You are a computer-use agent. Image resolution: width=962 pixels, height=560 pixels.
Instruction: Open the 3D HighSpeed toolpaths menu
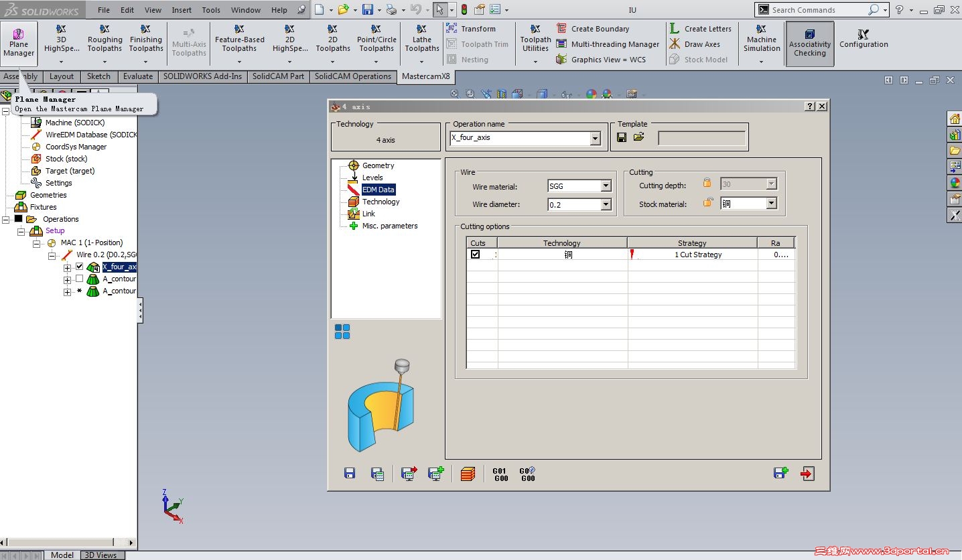point(61,44)
